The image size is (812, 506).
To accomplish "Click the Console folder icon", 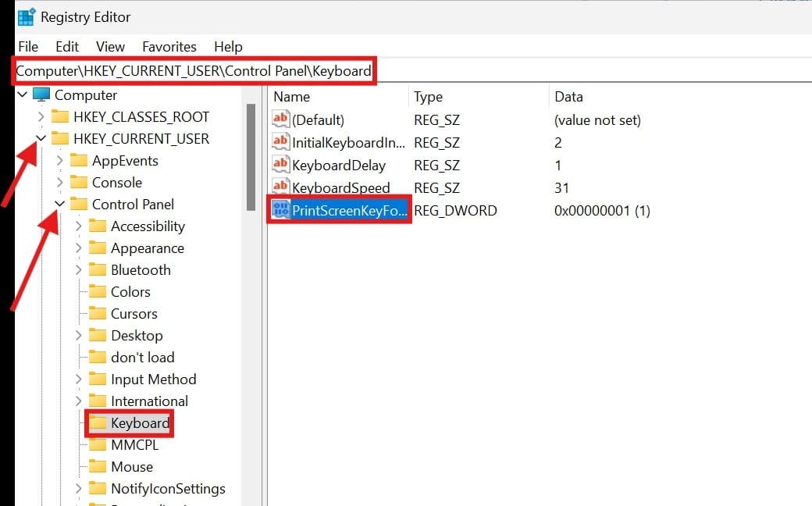I will tap(79, 182).
